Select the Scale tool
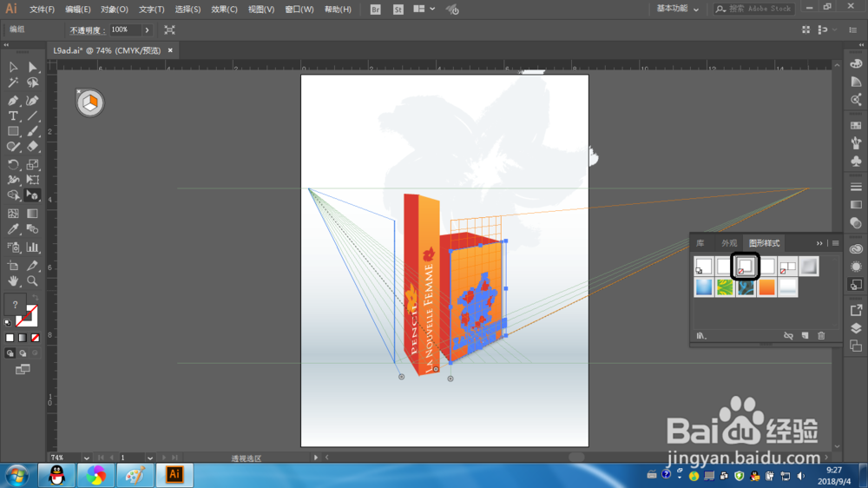This screenshot has width=868, height=488. pyautogui.click(x=33, y=164)
